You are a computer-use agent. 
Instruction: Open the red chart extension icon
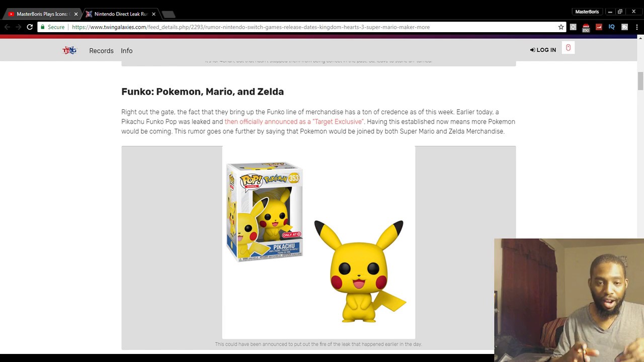tap(599, 27)
